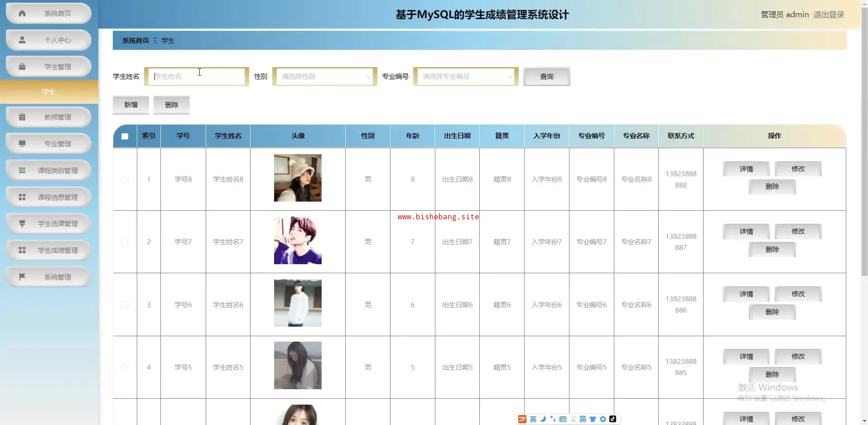Open the 专业编号 major number dropdown
Screen dimensions: 868x425
coord(466,77)
